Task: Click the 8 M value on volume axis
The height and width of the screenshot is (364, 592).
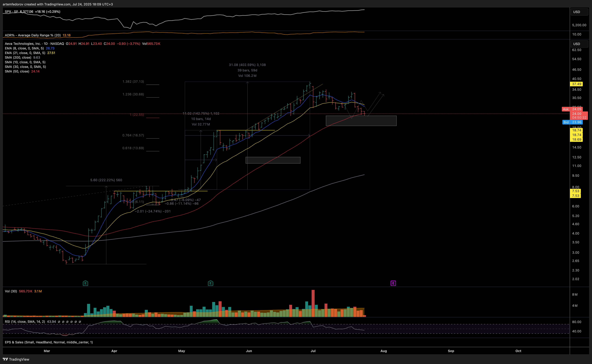Action: [x=575, y=294]
